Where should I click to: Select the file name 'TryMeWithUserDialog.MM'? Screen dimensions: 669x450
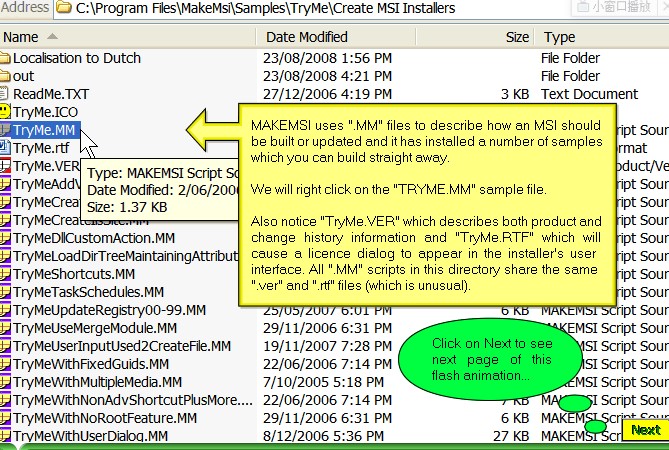click(x=90, y=435)
